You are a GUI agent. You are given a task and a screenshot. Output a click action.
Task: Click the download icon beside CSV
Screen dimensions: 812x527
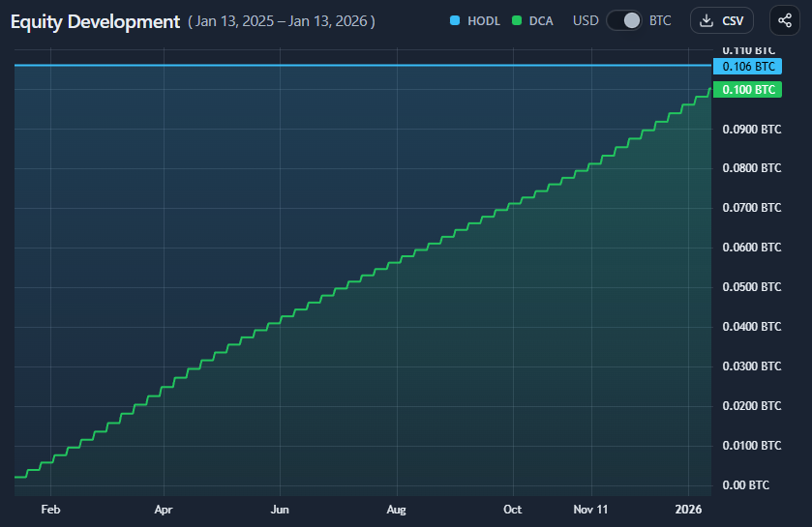click(706, 20)
